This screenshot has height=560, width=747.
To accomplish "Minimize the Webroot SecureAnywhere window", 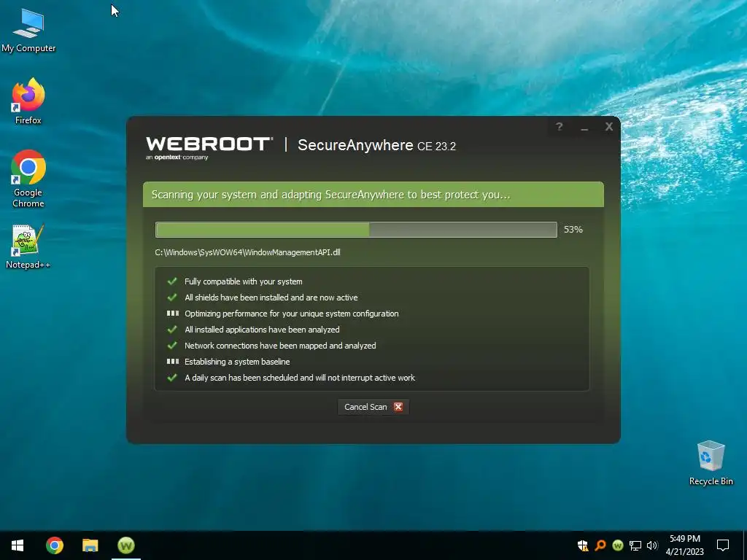I will click(584, 127).
